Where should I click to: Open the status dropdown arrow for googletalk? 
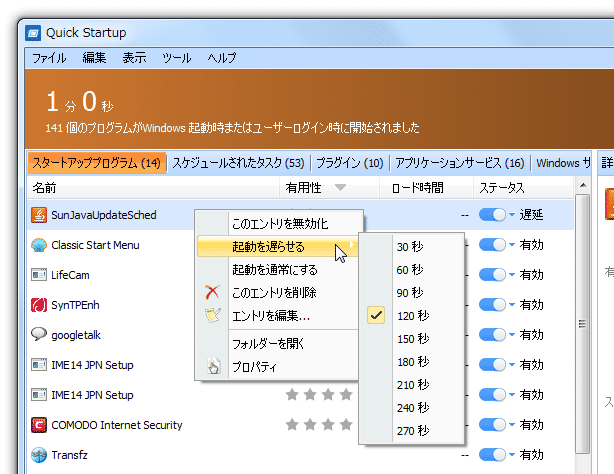[512, 335]
